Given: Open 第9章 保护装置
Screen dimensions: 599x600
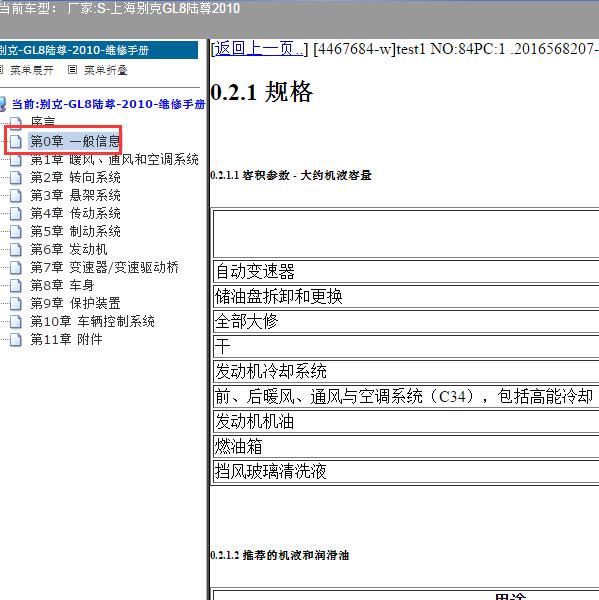Looking at the screenshot, I should [75, 303].
